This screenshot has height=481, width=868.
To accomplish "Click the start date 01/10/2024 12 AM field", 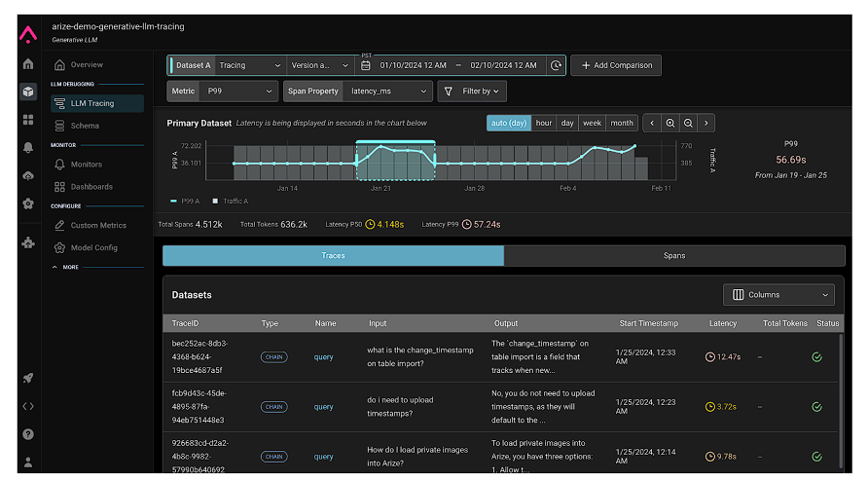I will click(x=413, y=65).
